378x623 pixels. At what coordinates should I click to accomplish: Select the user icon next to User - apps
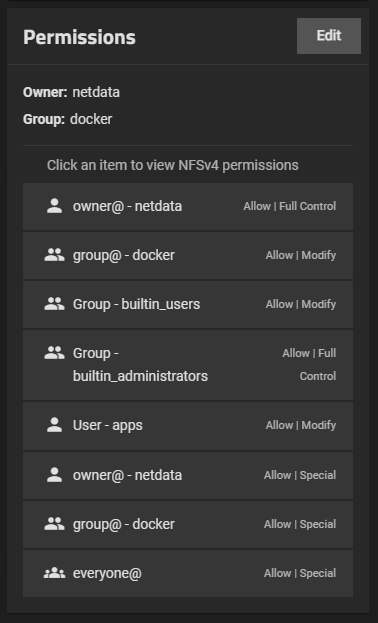click(54, 425)
